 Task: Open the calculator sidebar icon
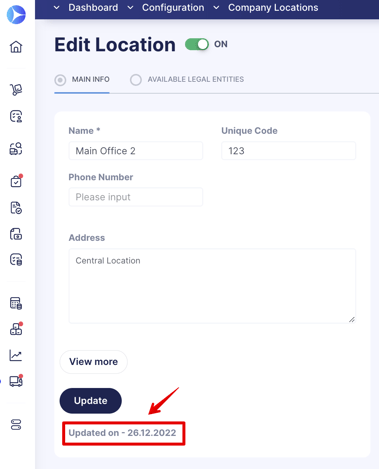point(16,303)
